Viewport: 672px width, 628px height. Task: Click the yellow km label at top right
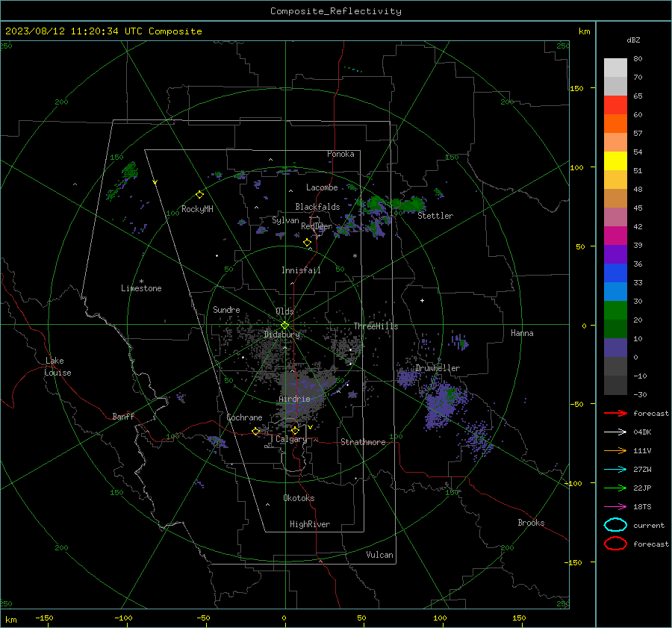coord(584,31)
